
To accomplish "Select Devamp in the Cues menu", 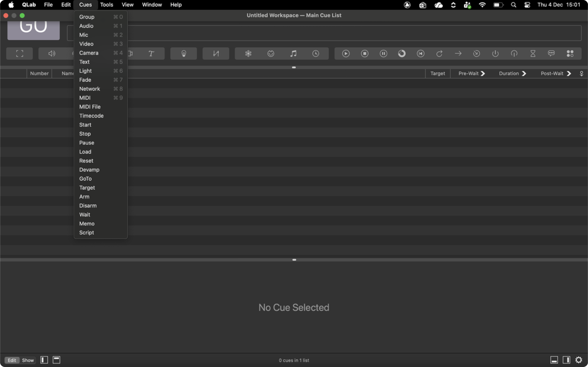I will (89, 170).
